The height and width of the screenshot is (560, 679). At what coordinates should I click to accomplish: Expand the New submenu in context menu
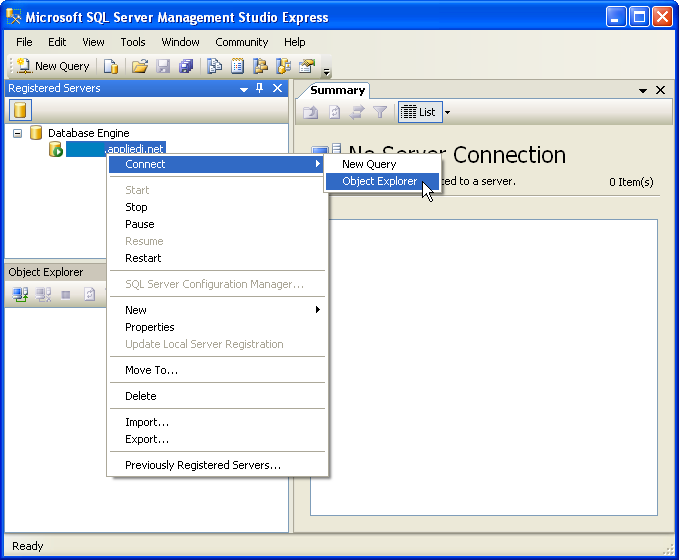click(x=217, y=310)
